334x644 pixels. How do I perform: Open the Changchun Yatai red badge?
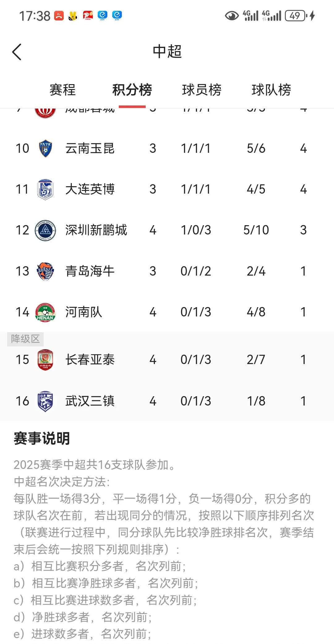coord(45,360)
